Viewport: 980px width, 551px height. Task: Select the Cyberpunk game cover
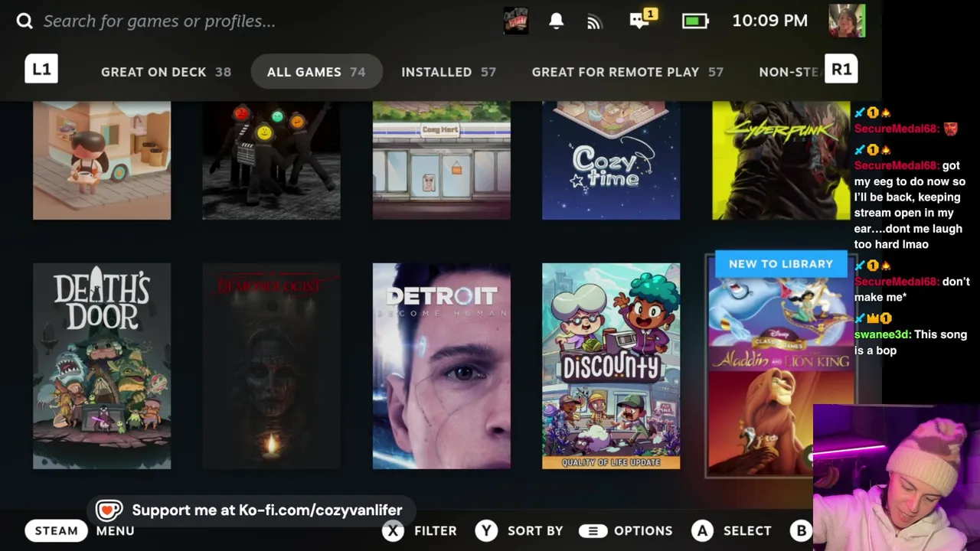(781, 161)
